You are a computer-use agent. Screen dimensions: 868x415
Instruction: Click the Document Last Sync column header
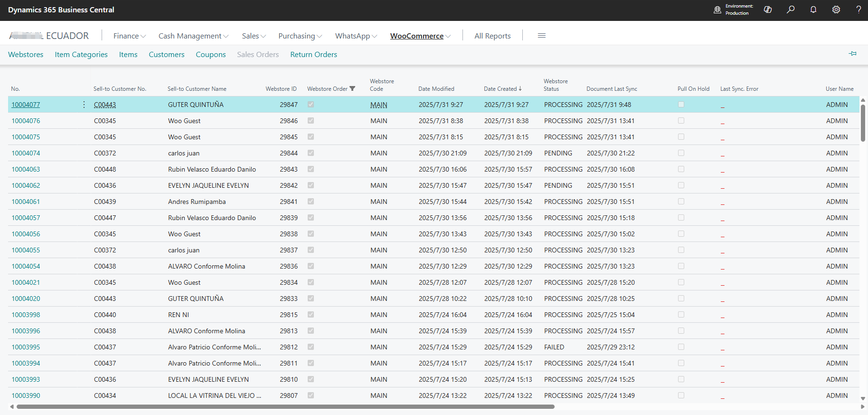pos(612,89)
